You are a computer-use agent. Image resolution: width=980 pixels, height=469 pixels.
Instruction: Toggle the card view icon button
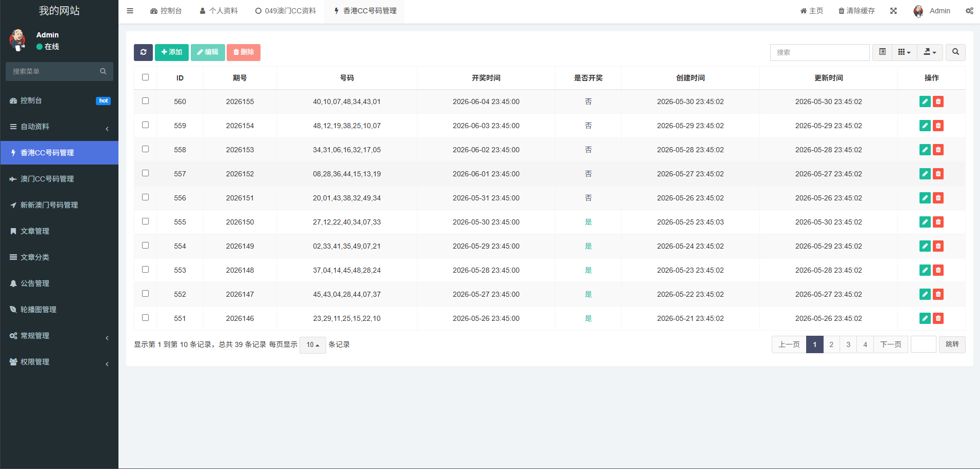(x=882, y=52)
